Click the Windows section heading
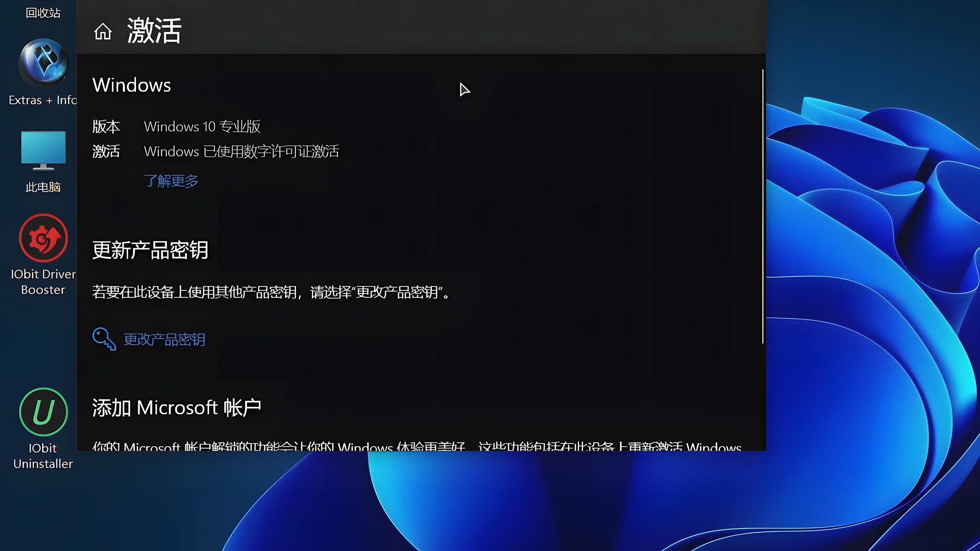980x551 pixels. point(132,85)
